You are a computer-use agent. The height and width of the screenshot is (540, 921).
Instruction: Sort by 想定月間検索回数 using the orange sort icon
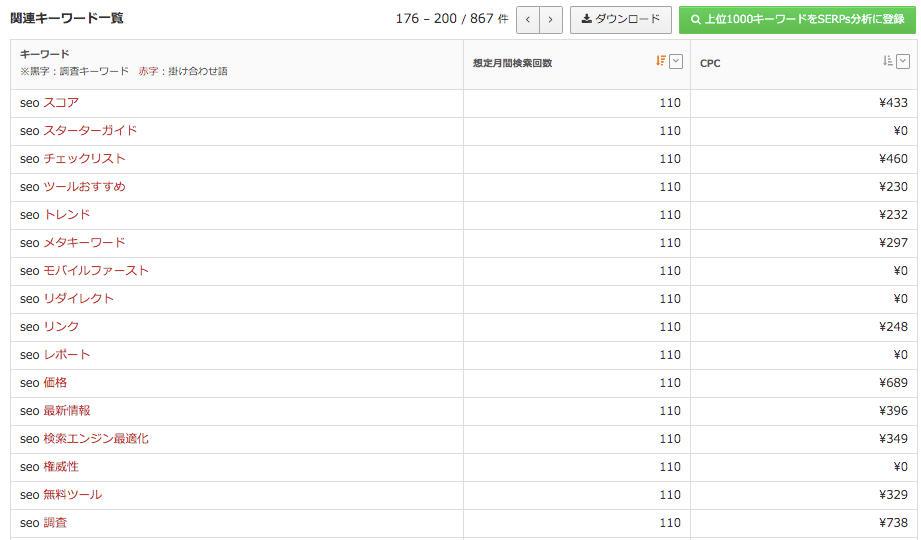[x=661, y=61]
